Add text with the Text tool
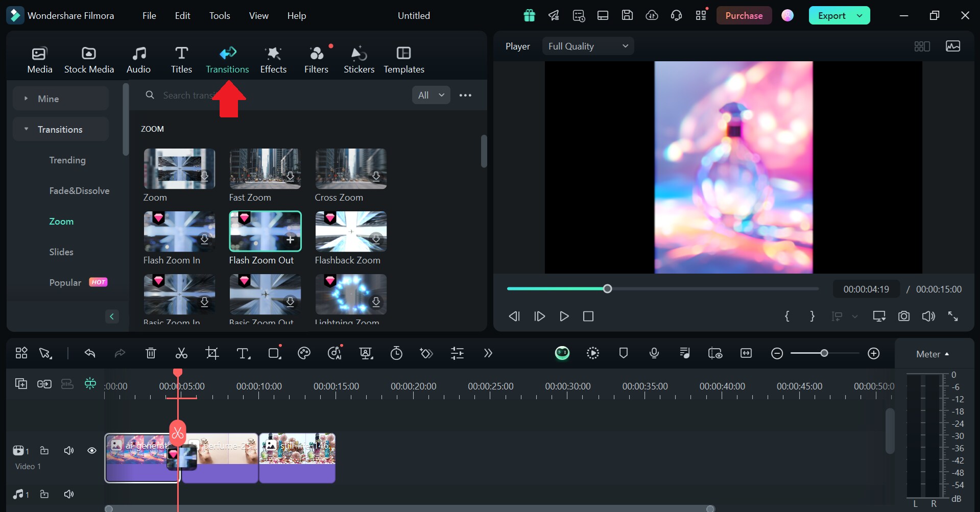This screenshot has width=980, height=512. click(243, 353)
